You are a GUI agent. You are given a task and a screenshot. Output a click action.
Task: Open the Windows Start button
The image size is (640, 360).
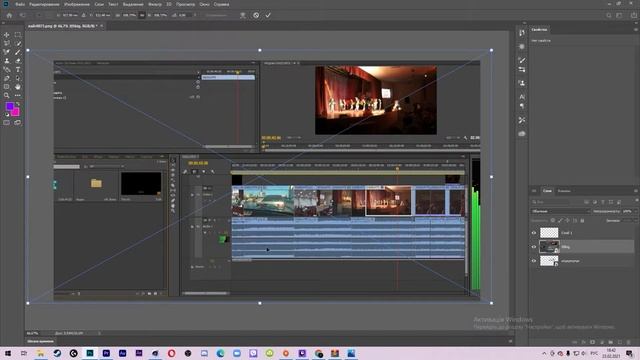pos(8,353)
